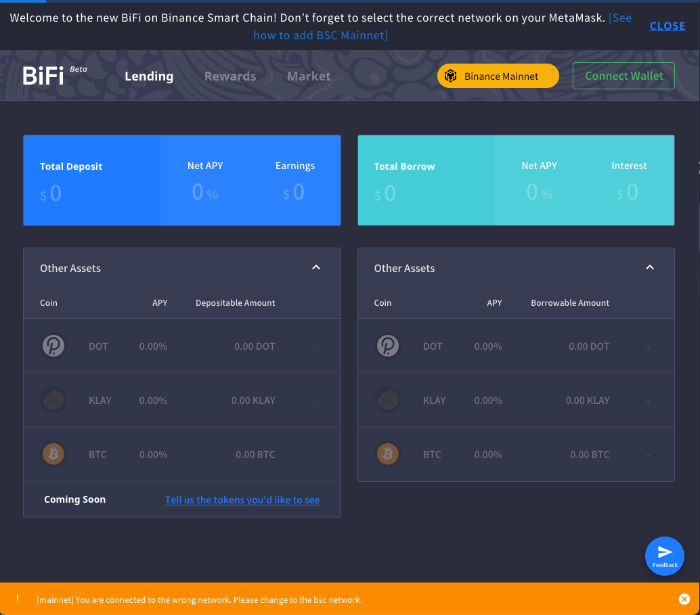
Task: Click the Interest label in borrow card
Action: point(628,166)
